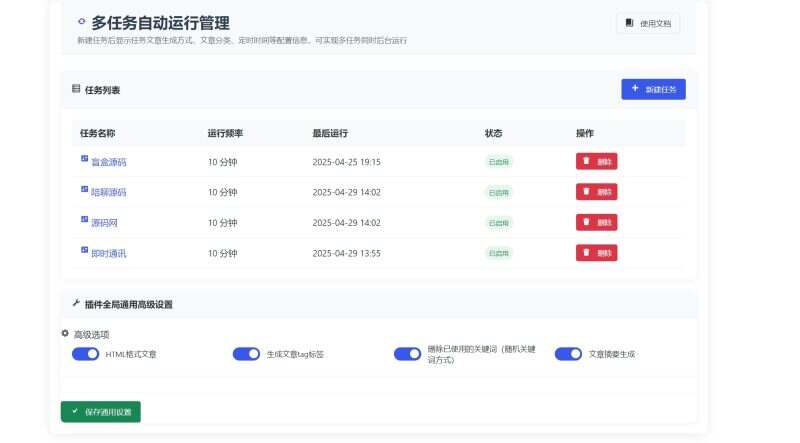Open the 即时通讯 task link
Screen dimensions: 800x443
point(109,254)
